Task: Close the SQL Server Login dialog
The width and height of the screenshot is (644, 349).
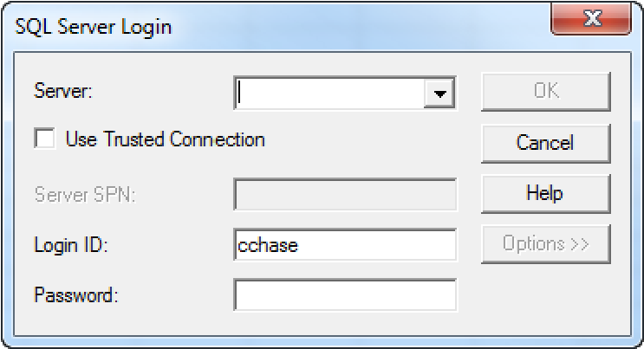Action: tap(593, 18)
